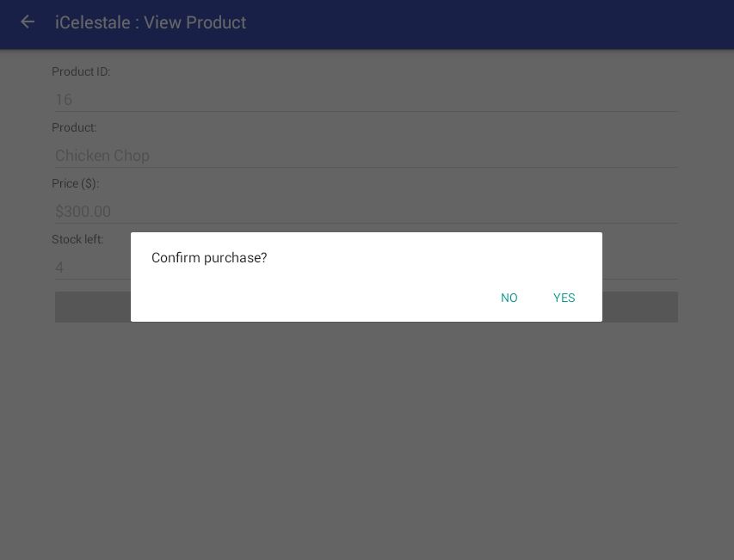734x560 pixels.
Task: Select the Chicken Chop product field
Action: pyautogui.click(x=366, y=156)
